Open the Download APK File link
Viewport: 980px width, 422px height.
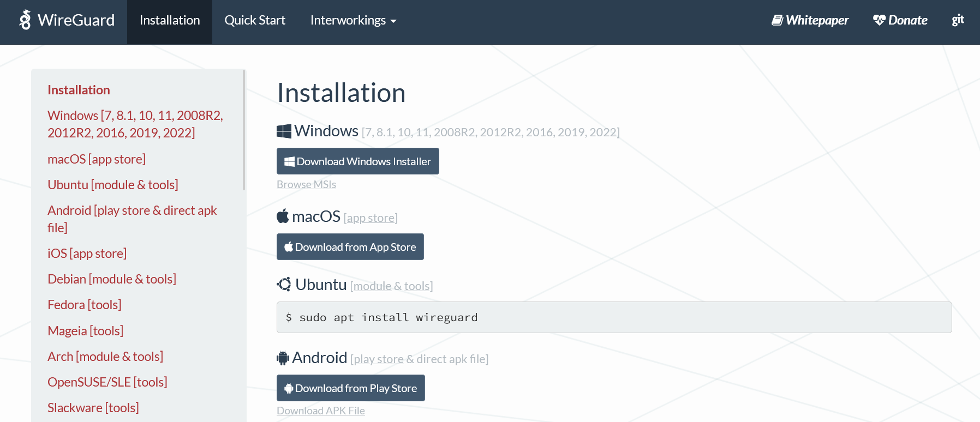(x=321, y=411)
